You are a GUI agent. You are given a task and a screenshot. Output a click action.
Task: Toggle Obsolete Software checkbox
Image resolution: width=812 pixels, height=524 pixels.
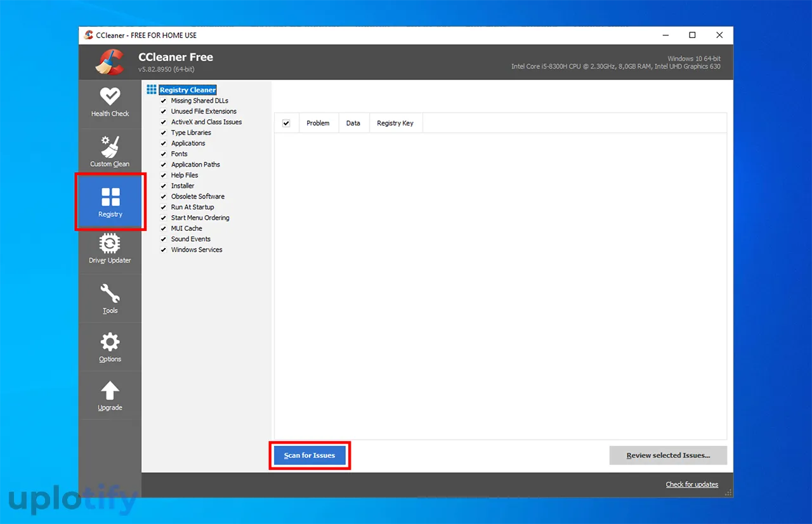point(163,197)
